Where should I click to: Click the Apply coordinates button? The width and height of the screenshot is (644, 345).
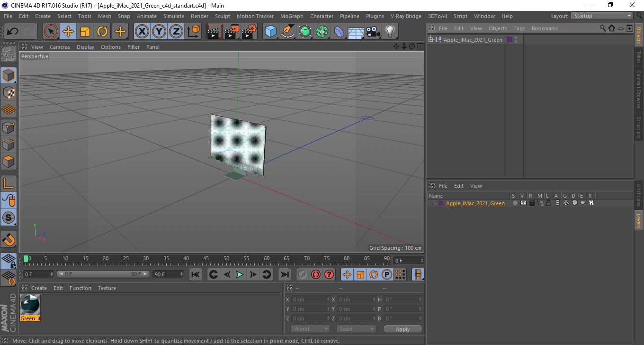[x=402, y=329]
